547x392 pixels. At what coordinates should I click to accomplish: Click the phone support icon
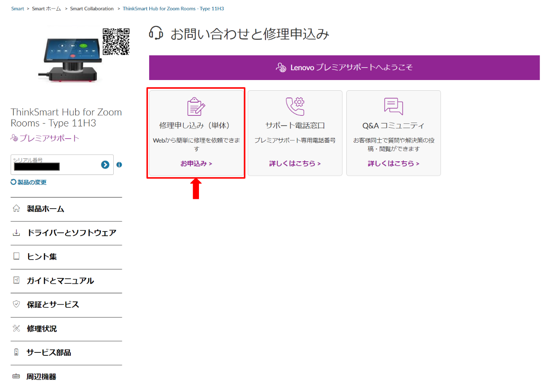click(x=295, y=106)
